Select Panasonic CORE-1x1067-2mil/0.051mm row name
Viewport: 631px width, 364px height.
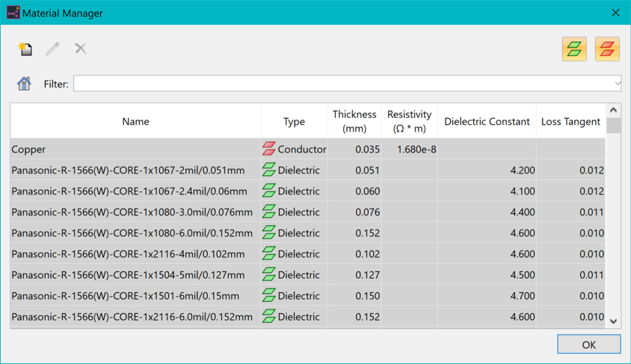(128, 170)
